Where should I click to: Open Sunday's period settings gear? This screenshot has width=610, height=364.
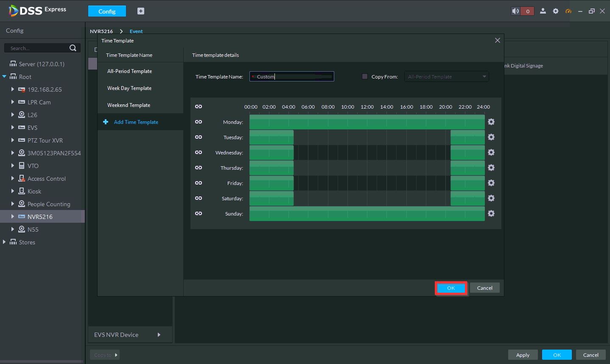point(491,213)
